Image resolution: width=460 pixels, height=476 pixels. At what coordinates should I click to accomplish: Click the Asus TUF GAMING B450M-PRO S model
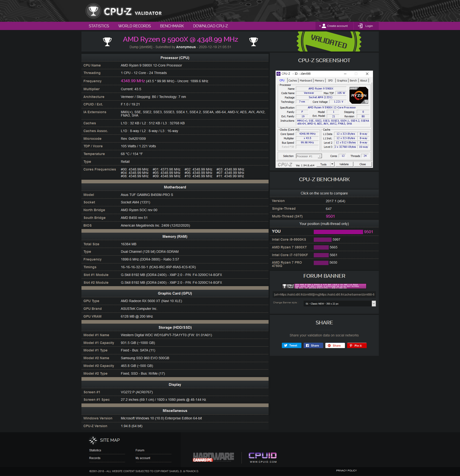click(x=147, y=195)
